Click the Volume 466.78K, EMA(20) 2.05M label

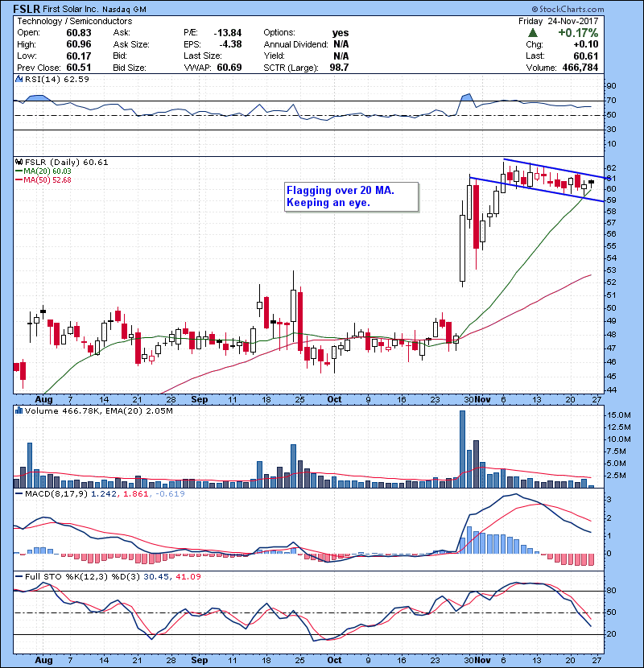[99, 411]
